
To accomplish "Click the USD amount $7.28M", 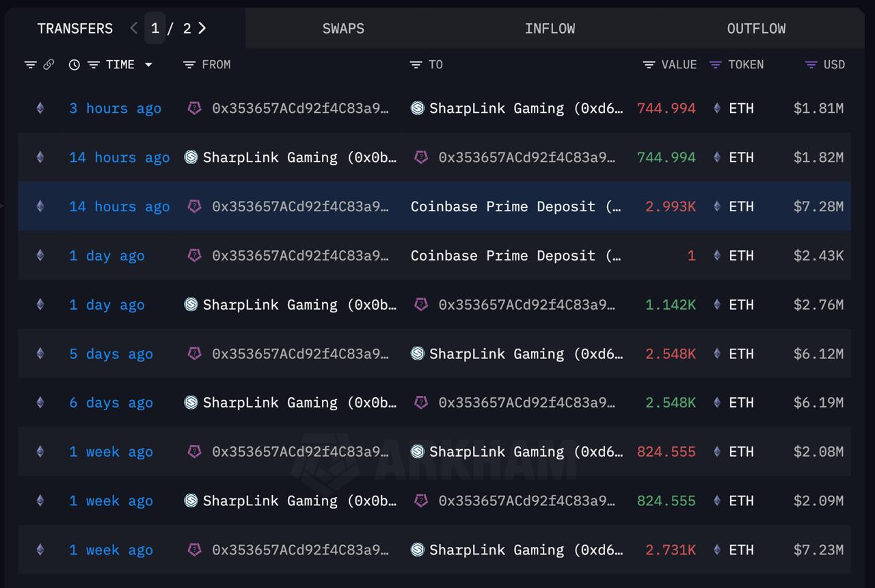I will tap(818, 206).
